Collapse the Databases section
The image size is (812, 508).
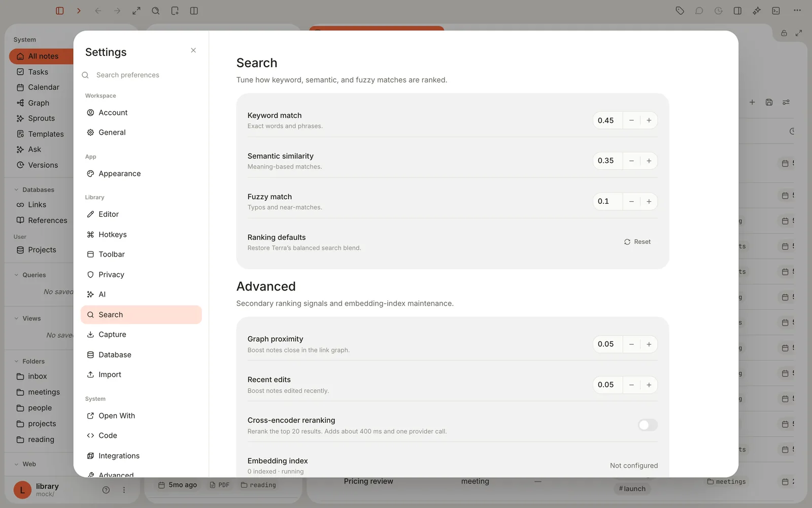click(16, 190)
